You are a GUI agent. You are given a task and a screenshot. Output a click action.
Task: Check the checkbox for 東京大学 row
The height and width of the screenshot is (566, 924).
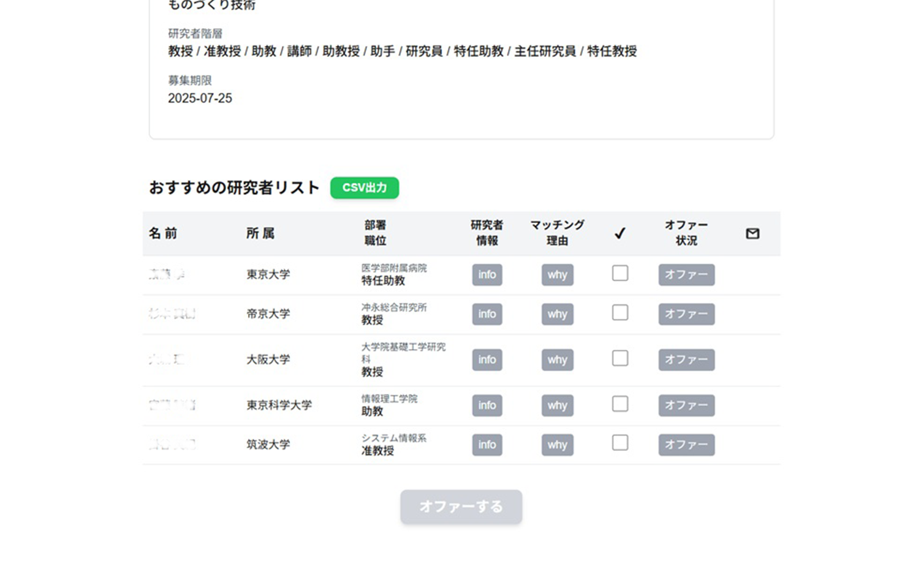(x=619, y=273)
